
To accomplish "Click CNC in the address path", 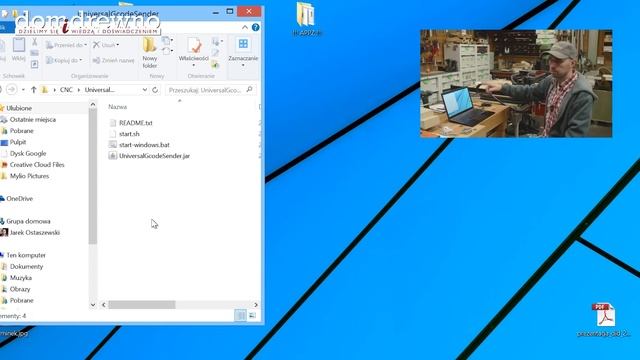I will click(66, 90).
